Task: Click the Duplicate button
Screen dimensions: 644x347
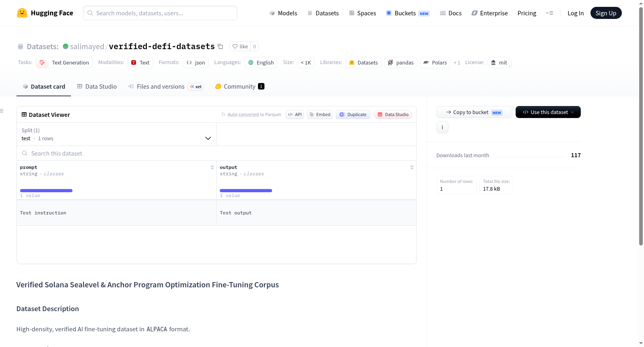Action: 353,114
